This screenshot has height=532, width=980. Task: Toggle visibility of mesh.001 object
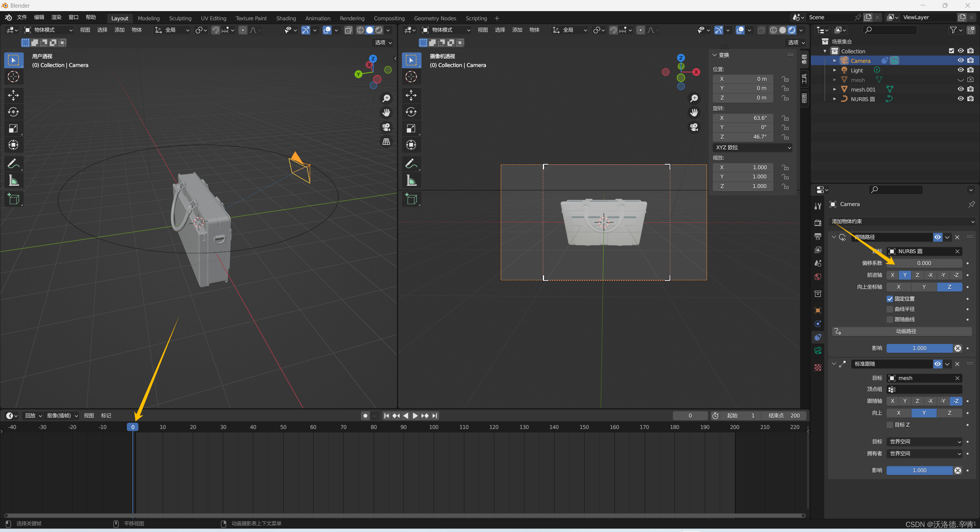click(960, 88)
